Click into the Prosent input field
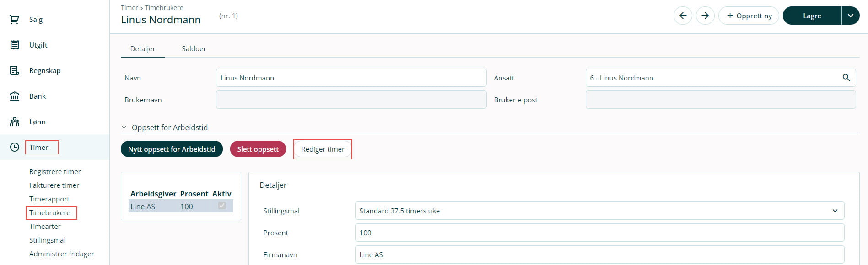Screen dimensions: 868x265 click(599, 233)
